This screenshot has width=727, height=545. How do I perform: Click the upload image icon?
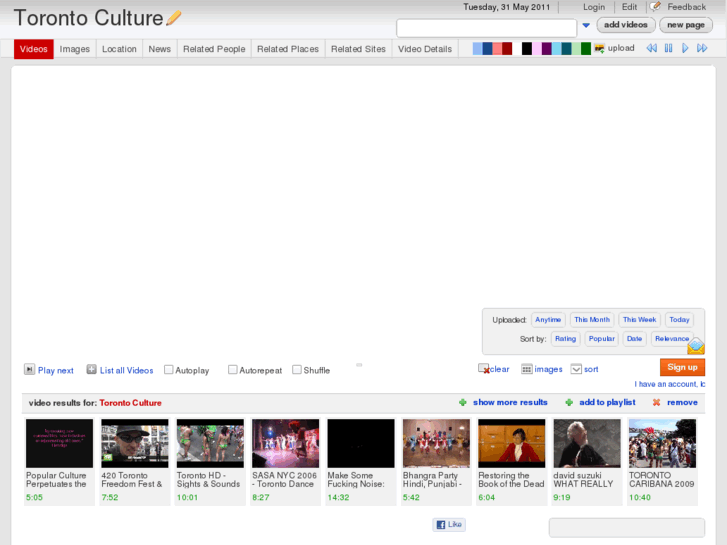pos(598,48)
